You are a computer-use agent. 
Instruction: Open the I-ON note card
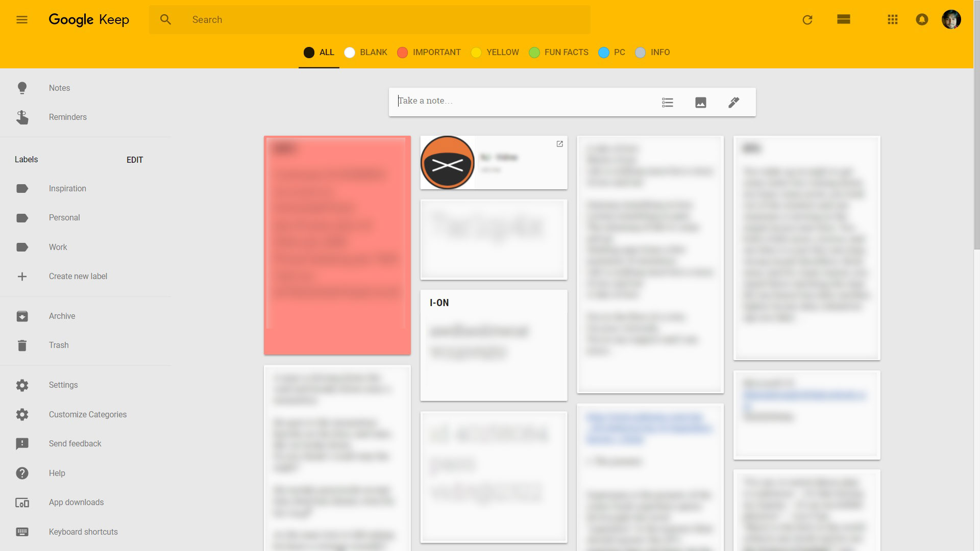coord(494,345)
